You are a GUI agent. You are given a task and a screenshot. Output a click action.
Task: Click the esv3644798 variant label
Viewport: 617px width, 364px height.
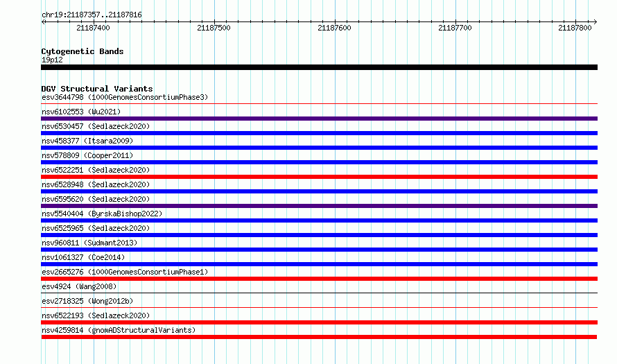click(125, 97)
